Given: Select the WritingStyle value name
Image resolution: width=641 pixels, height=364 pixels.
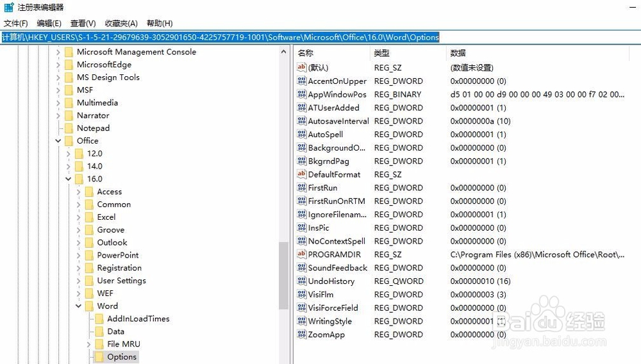Looking at the screenshot, I should coord(330,321).
